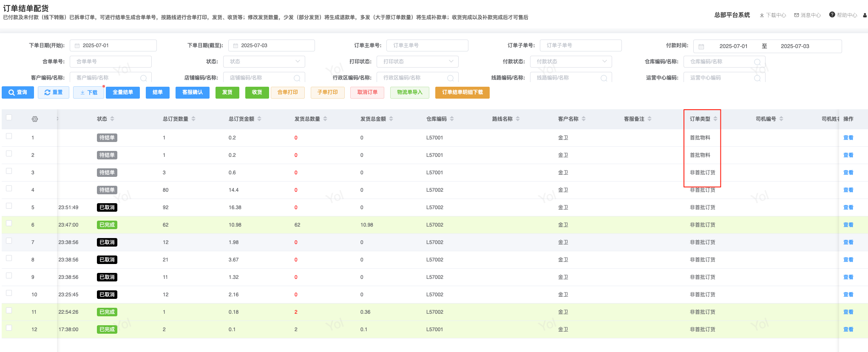Click the 订单主单号 input field
868x352 pixels.
pos(427,45)
